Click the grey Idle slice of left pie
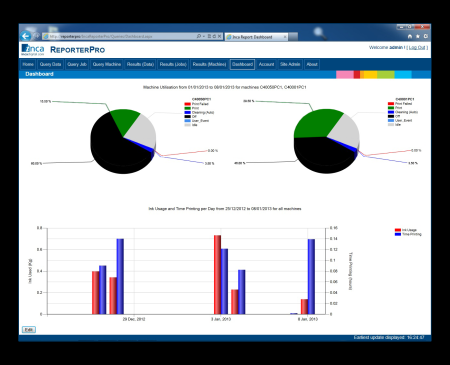 (142, 132)
